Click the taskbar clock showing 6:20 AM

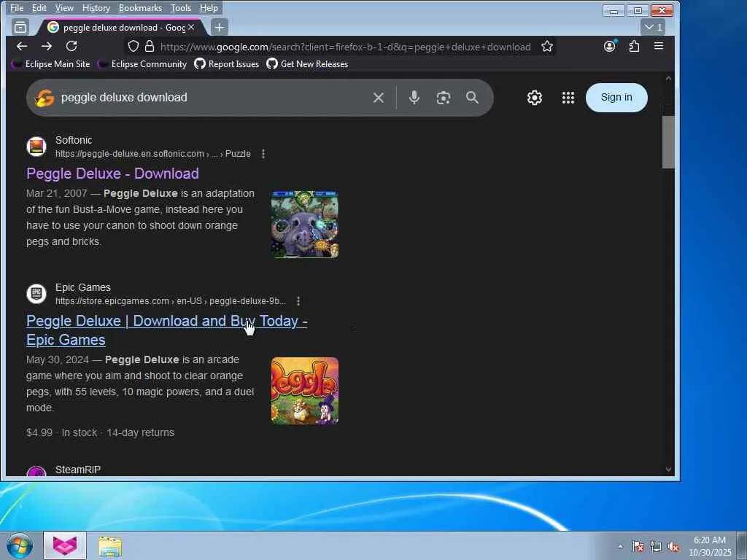tap(710, 546)
